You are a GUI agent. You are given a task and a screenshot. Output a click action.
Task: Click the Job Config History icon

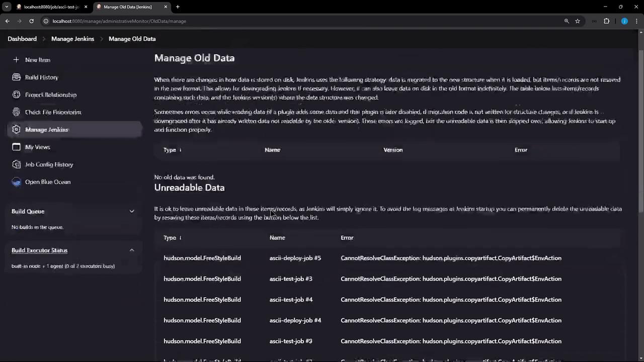[16, 164]
